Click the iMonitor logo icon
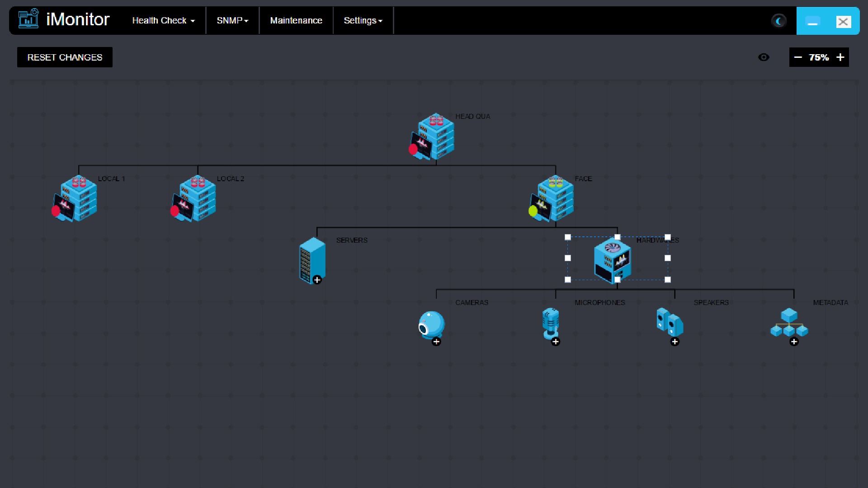 pyautogui.click(x=28, y=19)
